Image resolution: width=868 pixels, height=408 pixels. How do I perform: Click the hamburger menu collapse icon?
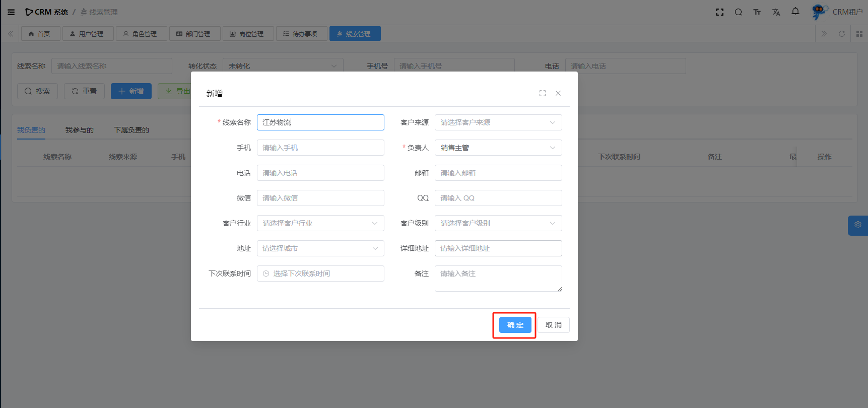coord(11,12)
